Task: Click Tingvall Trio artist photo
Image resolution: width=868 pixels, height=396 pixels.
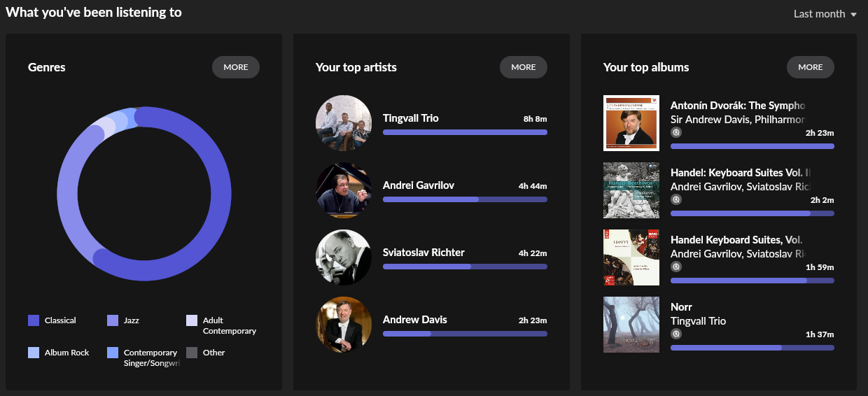Action: [x=344, y=123]
